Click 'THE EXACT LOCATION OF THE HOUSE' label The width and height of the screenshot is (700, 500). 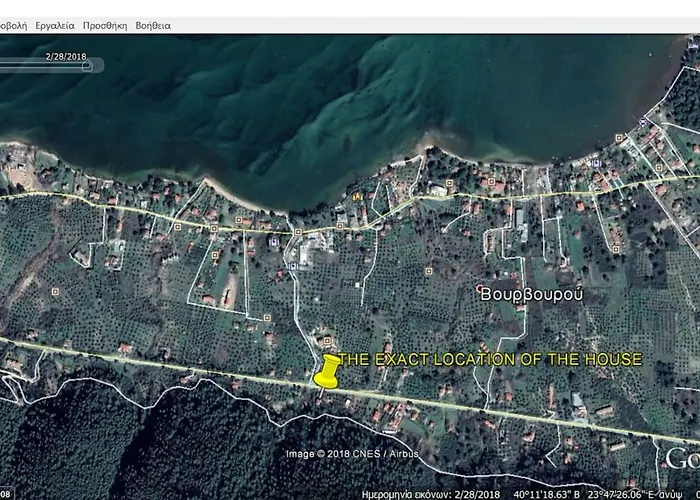[489, 359]
